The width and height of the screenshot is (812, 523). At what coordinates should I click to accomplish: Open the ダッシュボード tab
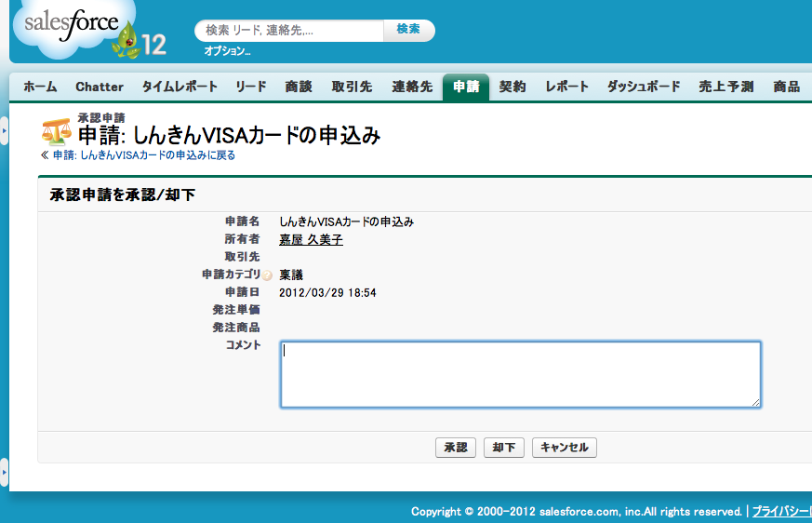click(644, 87)
